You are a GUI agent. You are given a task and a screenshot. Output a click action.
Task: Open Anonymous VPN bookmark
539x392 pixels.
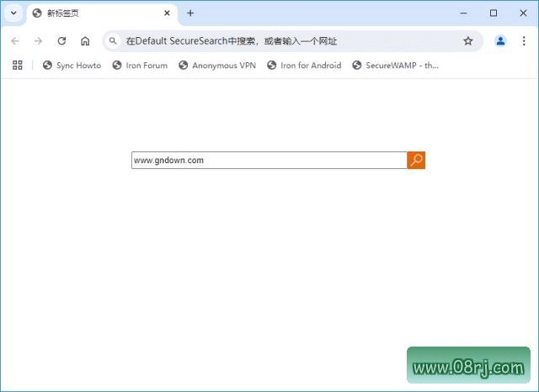tap(217, 66)
